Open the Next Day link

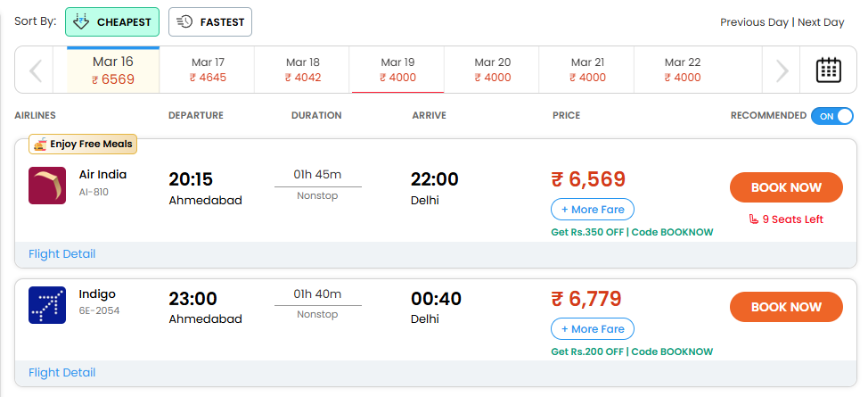821,22
